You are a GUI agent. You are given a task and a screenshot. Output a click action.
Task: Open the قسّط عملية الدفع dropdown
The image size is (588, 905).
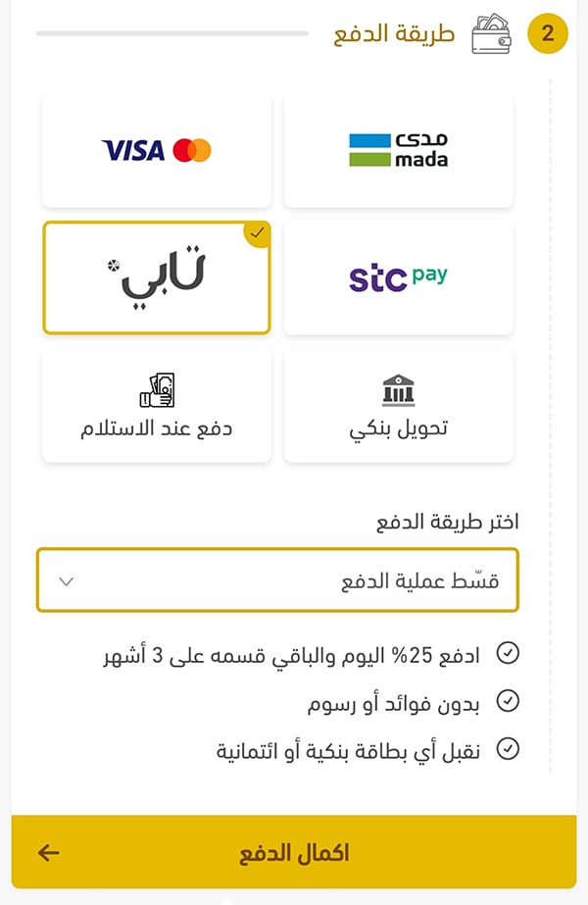click(277, 580)
